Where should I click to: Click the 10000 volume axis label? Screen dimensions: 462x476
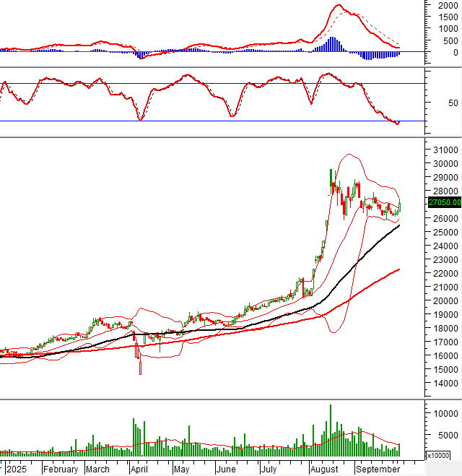point(442,414)
